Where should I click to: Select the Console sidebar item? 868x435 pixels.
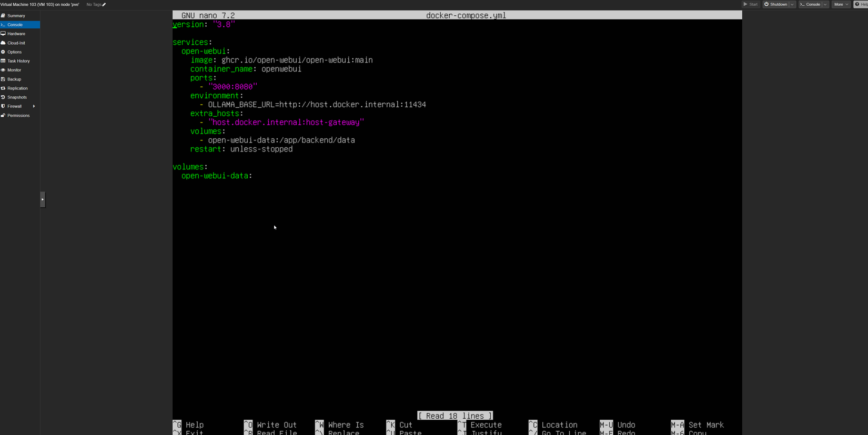pos(20,25)
